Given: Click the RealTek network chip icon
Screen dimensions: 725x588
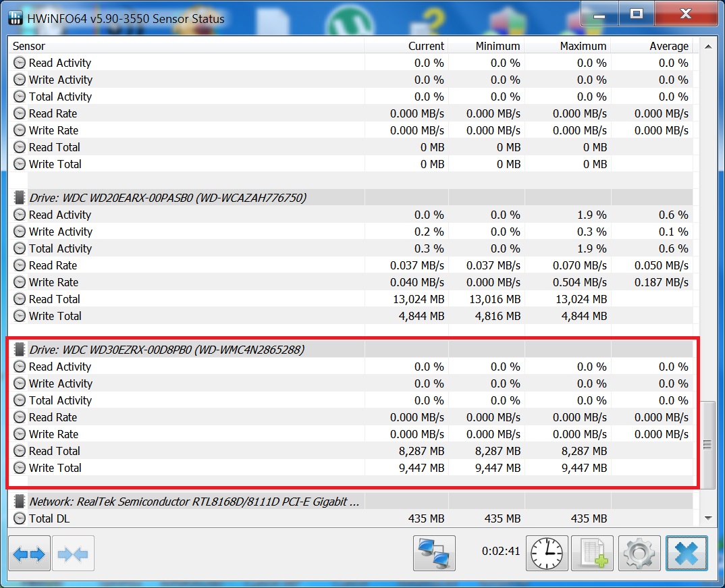Looking at the screenshot, I should pos(20,502).
